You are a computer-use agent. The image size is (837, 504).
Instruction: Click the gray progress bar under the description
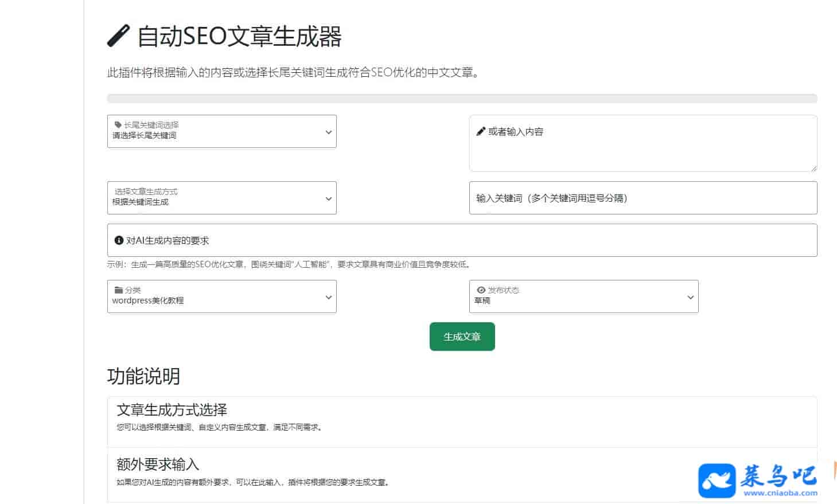(x=462, y=99)
